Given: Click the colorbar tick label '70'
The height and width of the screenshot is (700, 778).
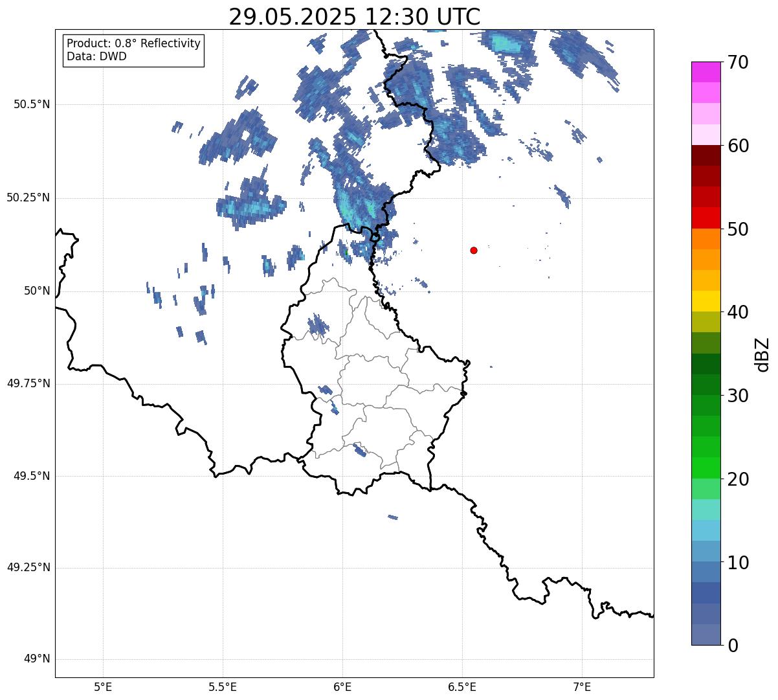Looking at the screenshot, I should tap(738, 62).
